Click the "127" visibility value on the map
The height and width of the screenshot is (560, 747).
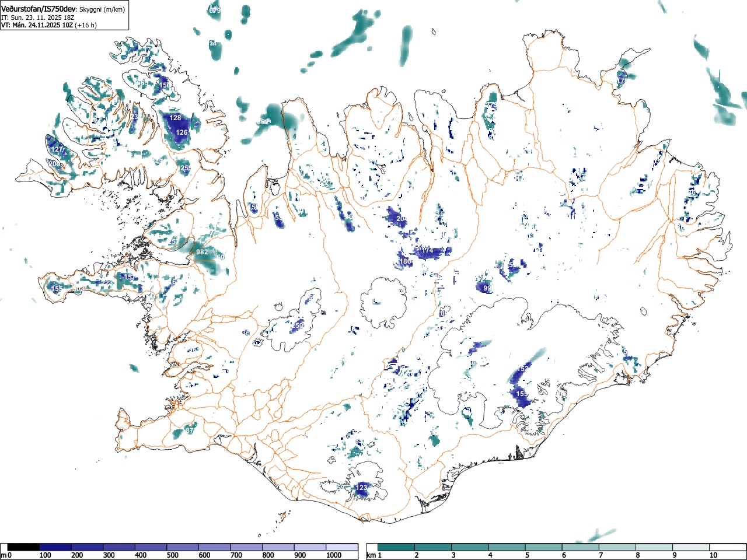click(57, 149)
